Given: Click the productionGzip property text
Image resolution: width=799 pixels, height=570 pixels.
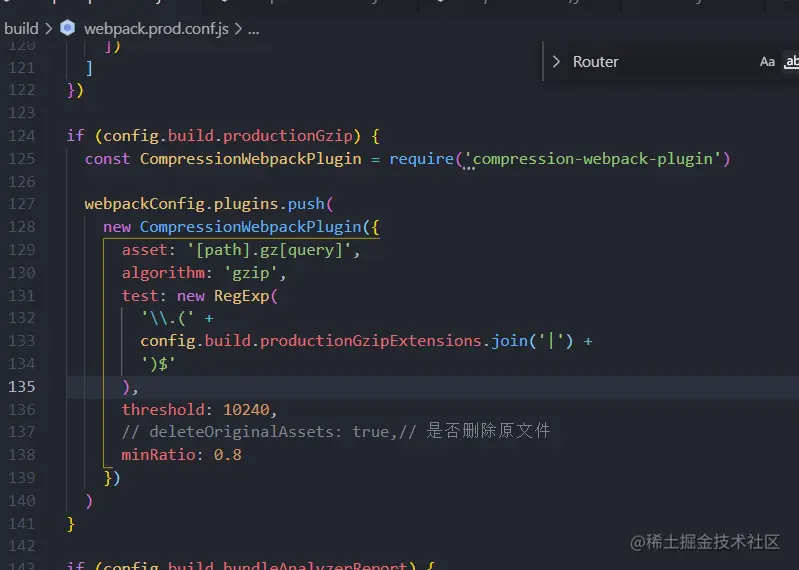Looking at the screenshot, I should pyautogui.click(x=288, y=135).
